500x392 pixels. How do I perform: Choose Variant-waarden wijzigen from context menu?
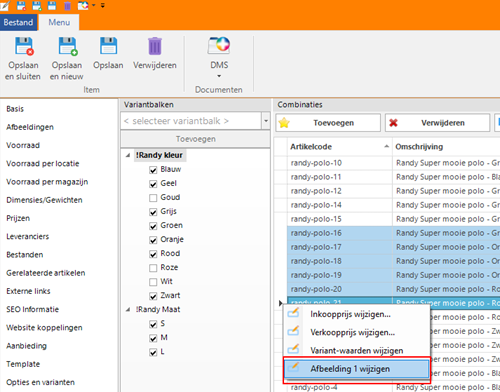click(x=357, y=350)
